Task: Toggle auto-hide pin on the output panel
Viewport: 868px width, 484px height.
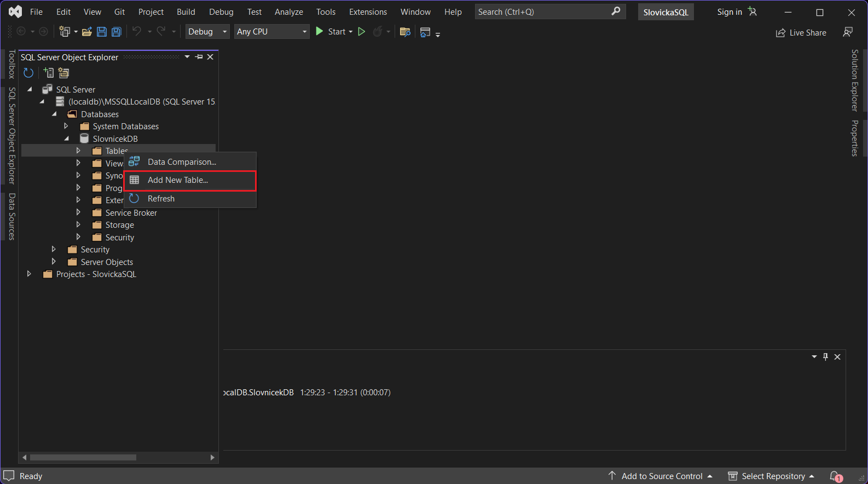Action: 825,357
